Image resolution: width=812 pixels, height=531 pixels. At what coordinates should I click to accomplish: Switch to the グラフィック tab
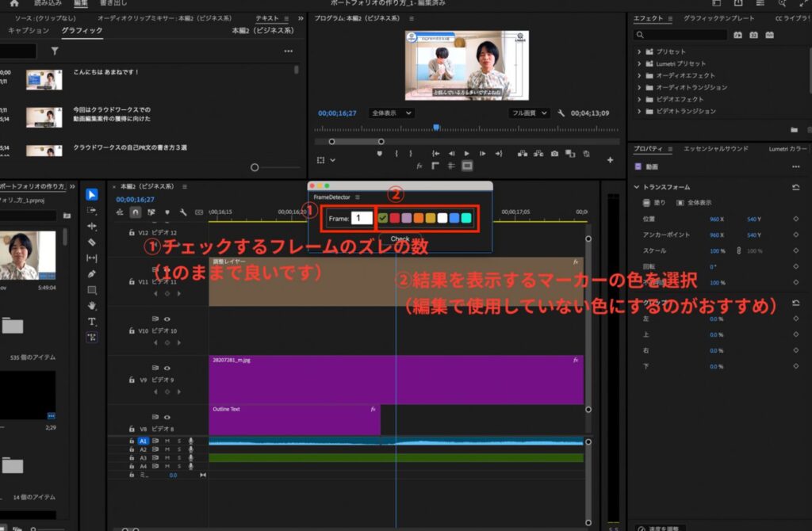pos(82,31)
